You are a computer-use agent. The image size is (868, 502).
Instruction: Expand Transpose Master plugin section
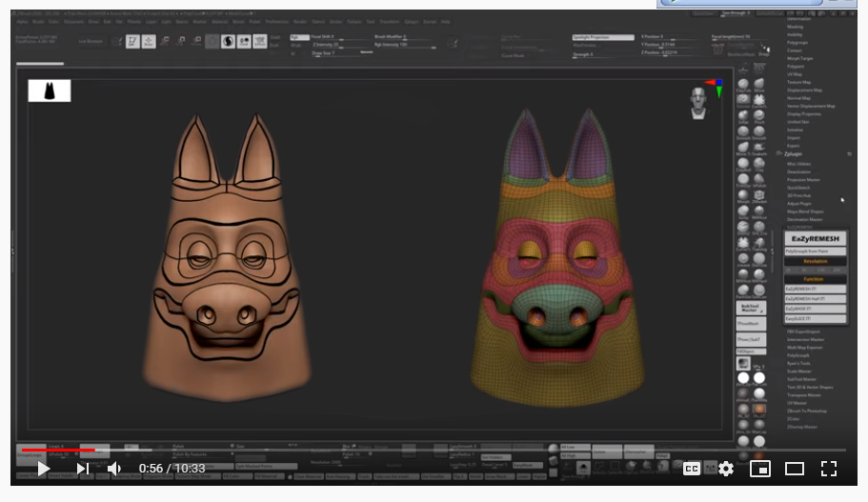(x=804, y=395)
